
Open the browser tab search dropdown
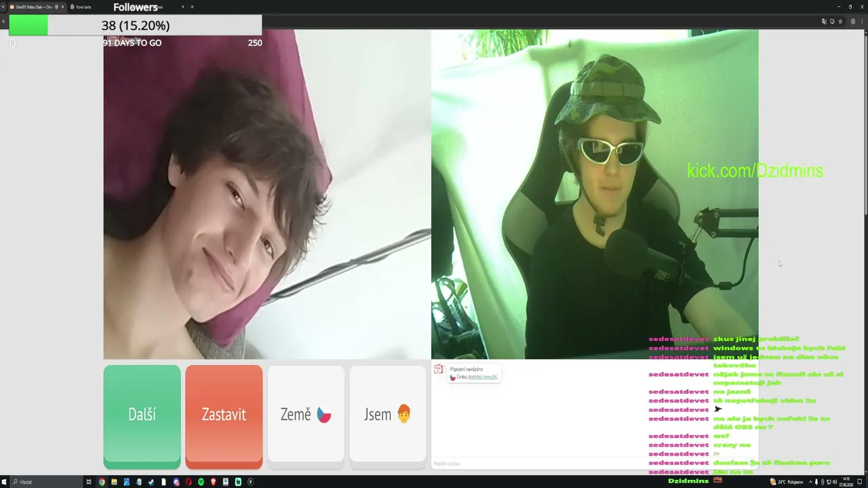tap(3, 7)
